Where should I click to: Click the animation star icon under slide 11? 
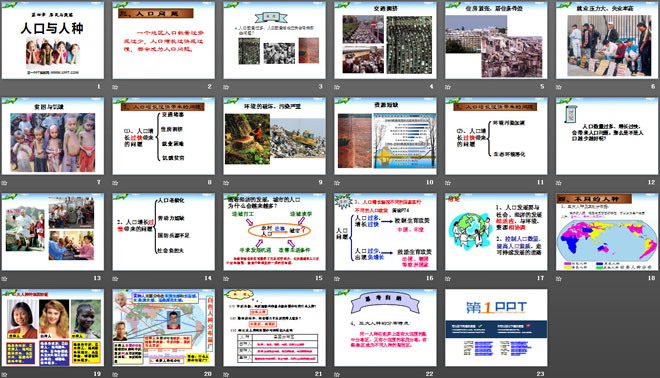pyautogui.click(x=448, y=183)
